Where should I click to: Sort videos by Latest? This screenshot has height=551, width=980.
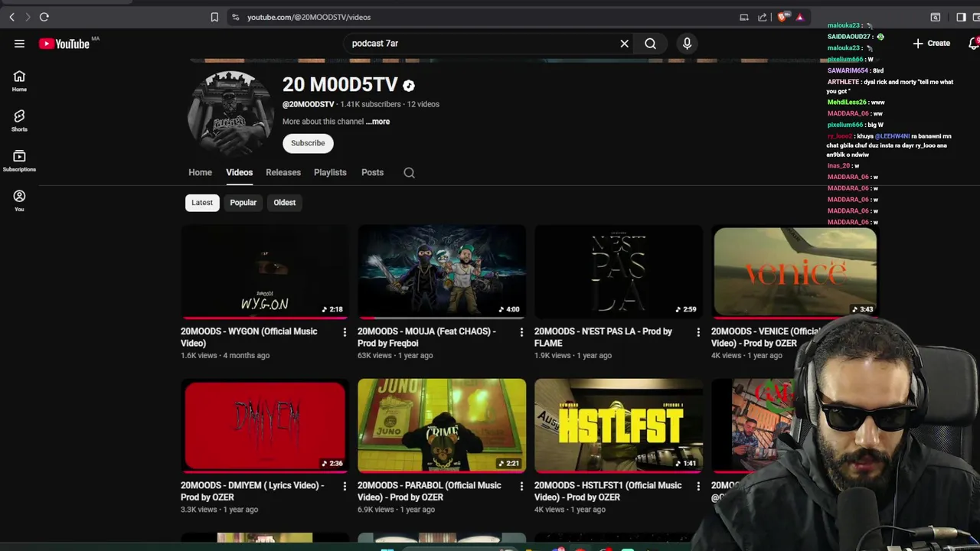(202, 203)
